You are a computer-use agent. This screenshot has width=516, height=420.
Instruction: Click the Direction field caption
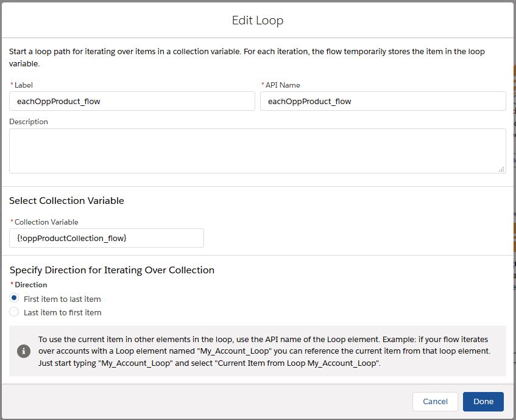(x=30, y=284)
